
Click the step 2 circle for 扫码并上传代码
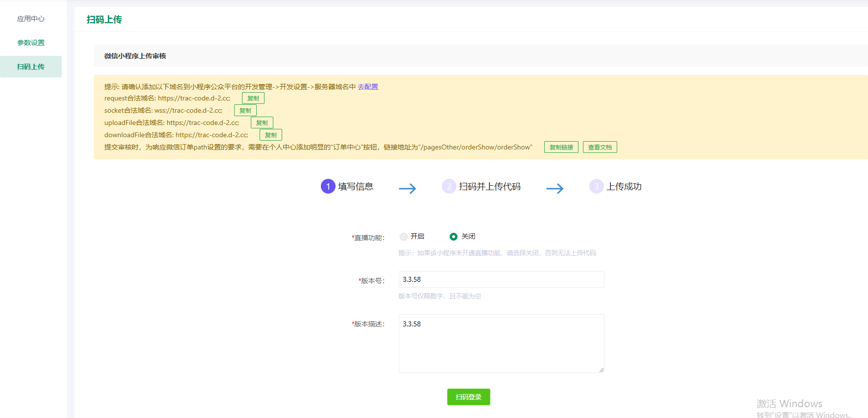pos(449,186)
